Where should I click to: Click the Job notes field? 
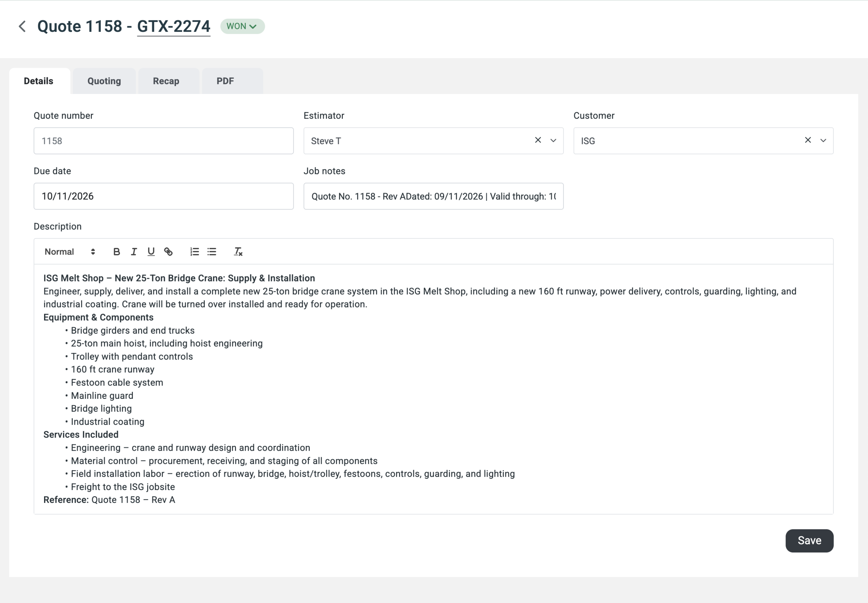[x=434, y=196]
